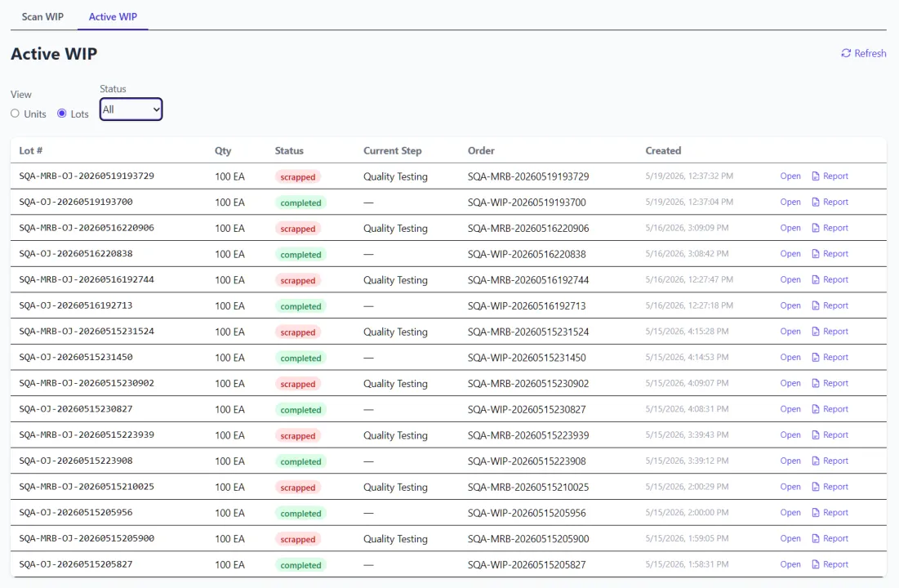Click Report icon for lot SQA-MRB-OJ-20260515230902
This screenshot has height=588, width=899.
click(815, 383)
